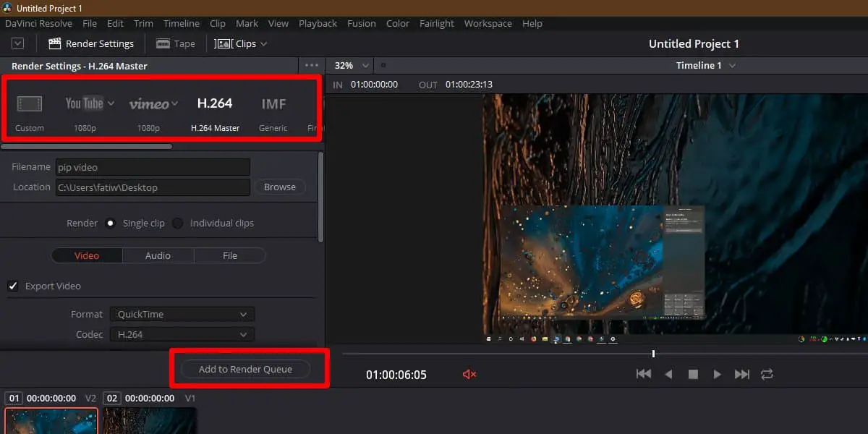Click the preset list horizontal scrollbar

pos(86,146)
